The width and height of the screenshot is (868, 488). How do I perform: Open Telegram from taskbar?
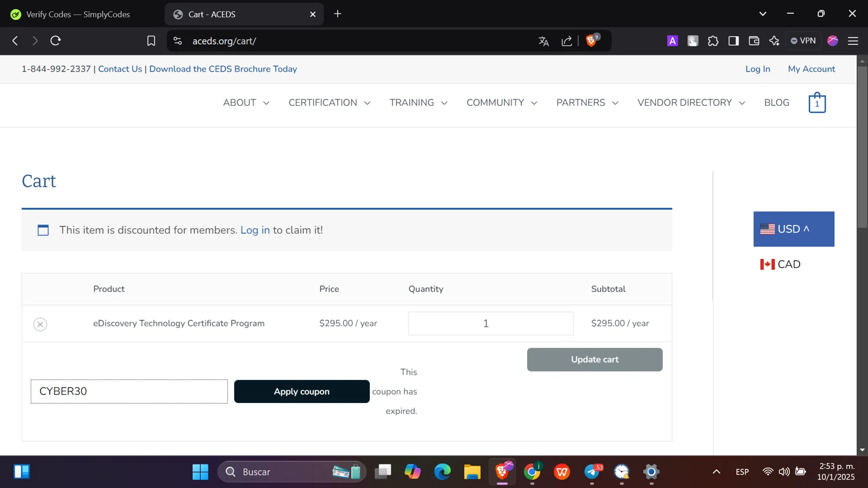(592, 472)
